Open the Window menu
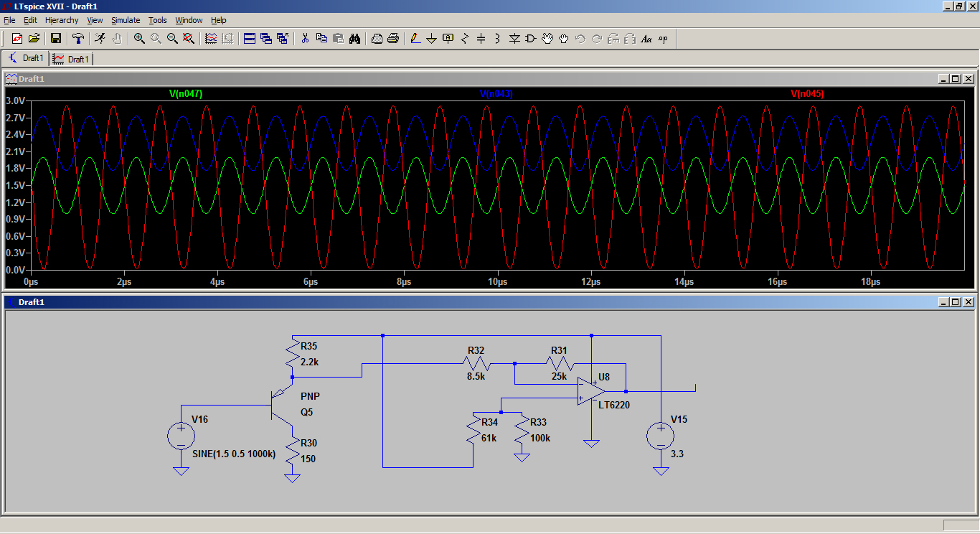 (189, 20)
